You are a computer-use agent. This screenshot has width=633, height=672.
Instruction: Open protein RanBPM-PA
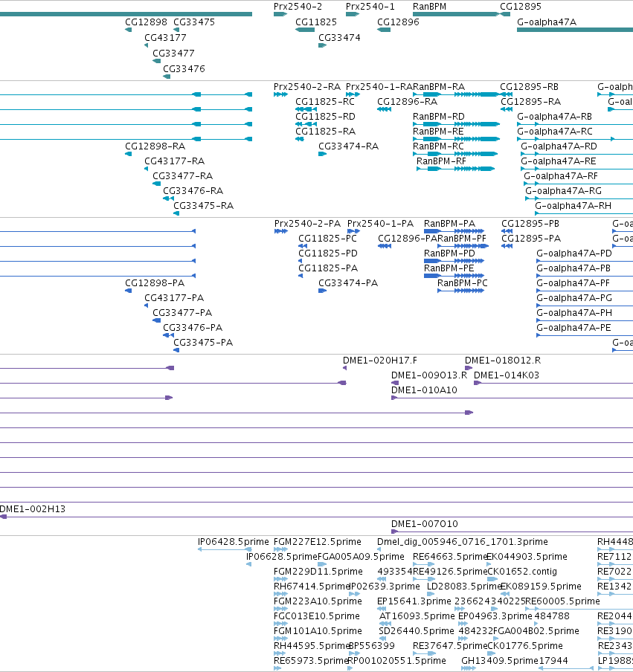point(449,224)
